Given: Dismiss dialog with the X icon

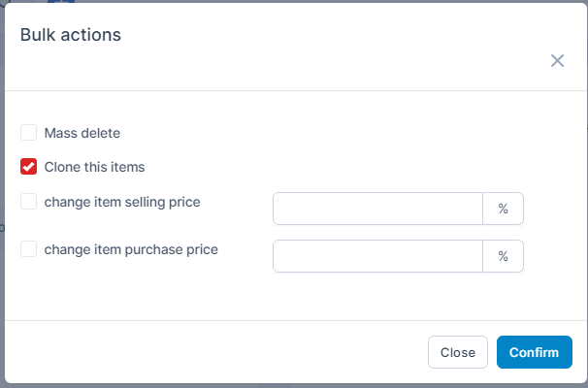Looking at the screenshot, I should (557, 61).
